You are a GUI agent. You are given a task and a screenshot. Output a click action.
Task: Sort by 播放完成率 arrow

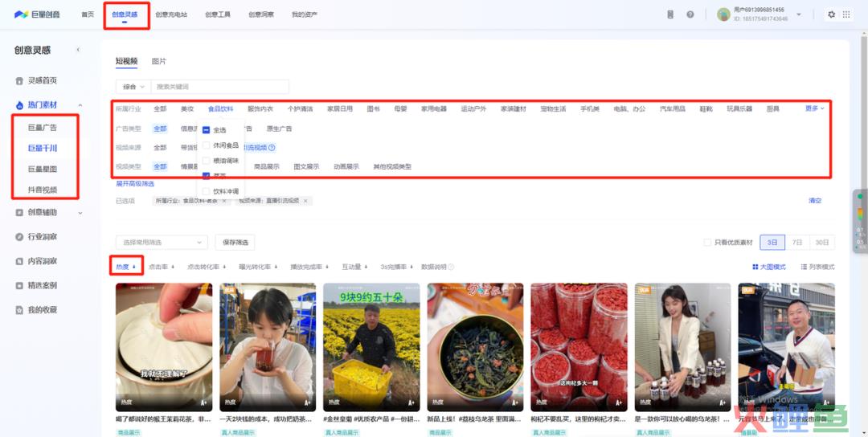[x=327, y=267]
